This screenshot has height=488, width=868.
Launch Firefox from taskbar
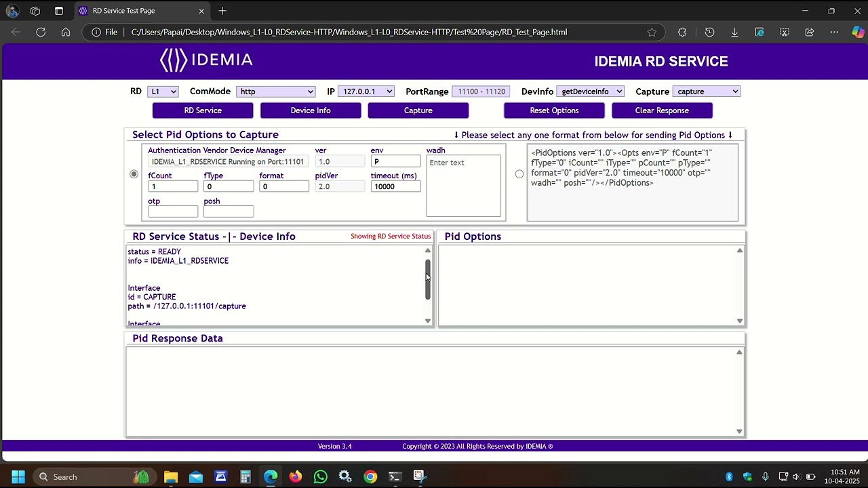[296, 476]
